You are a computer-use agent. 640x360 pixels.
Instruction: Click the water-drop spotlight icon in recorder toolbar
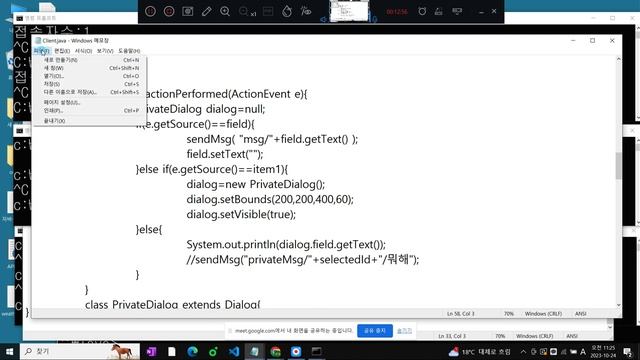pos(287,11)
